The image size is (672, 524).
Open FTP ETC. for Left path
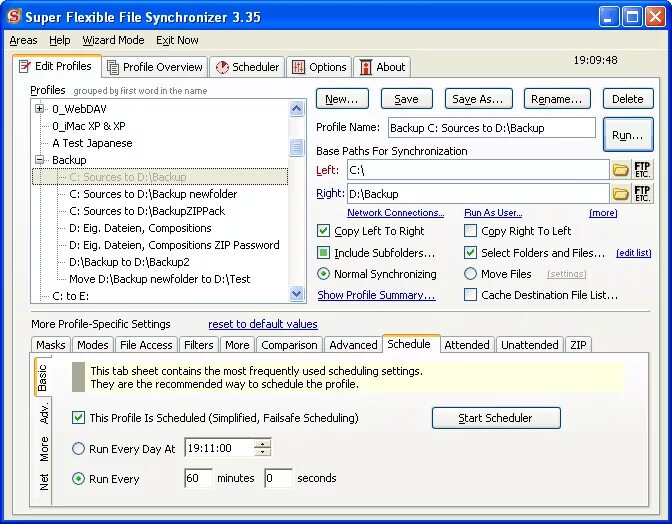click(x=642, y=170)
